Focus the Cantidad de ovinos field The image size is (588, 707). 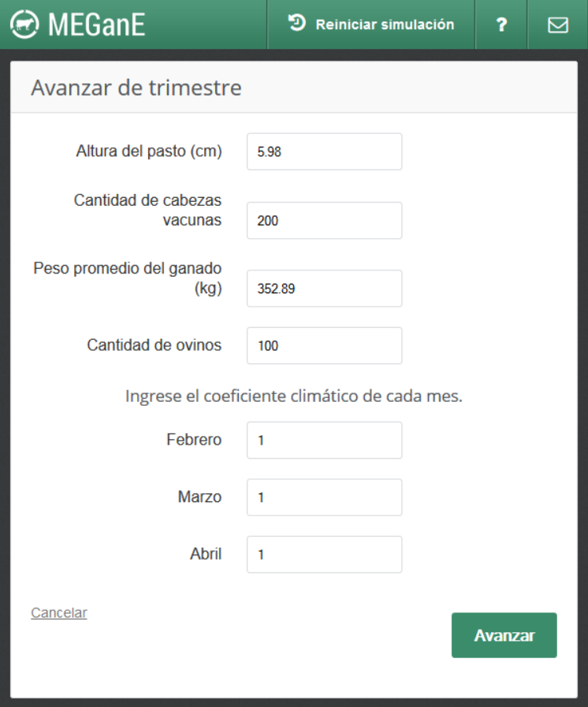324,346
